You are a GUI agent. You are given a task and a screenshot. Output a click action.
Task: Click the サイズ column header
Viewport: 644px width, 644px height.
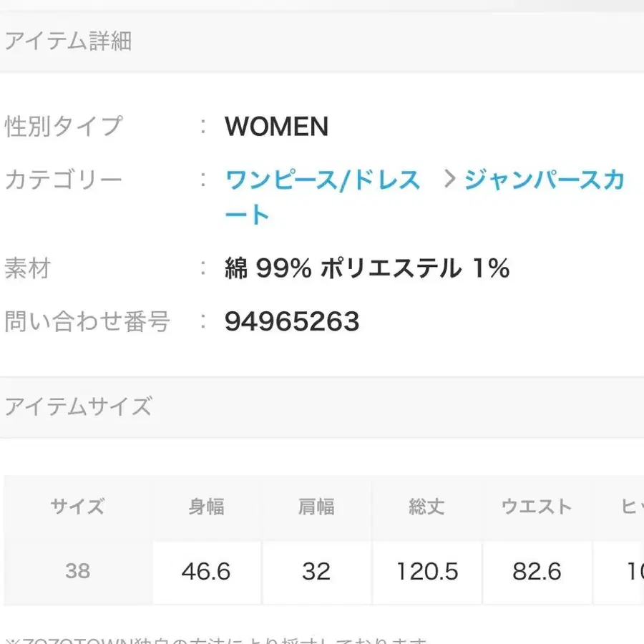tap(77, 506)
